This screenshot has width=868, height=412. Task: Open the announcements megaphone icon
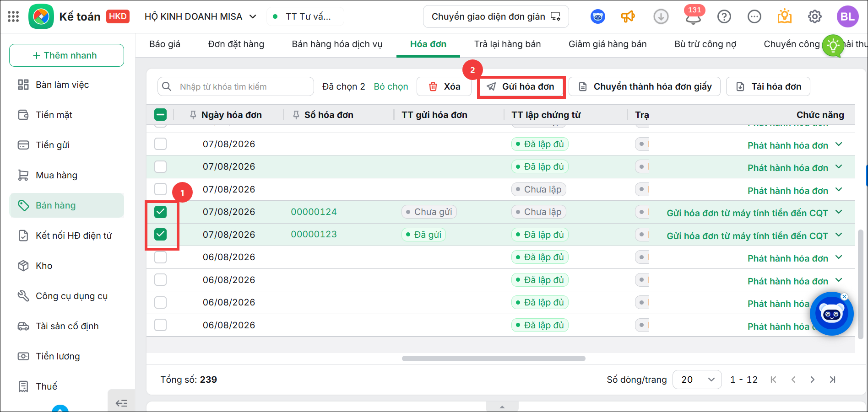628,16
